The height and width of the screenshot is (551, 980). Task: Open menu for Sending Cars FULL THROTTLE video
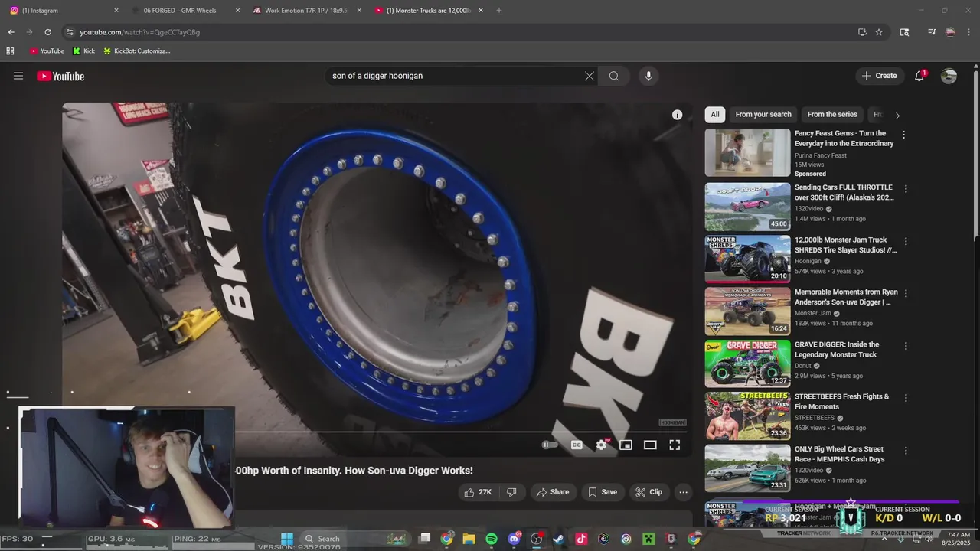point(906,188)
